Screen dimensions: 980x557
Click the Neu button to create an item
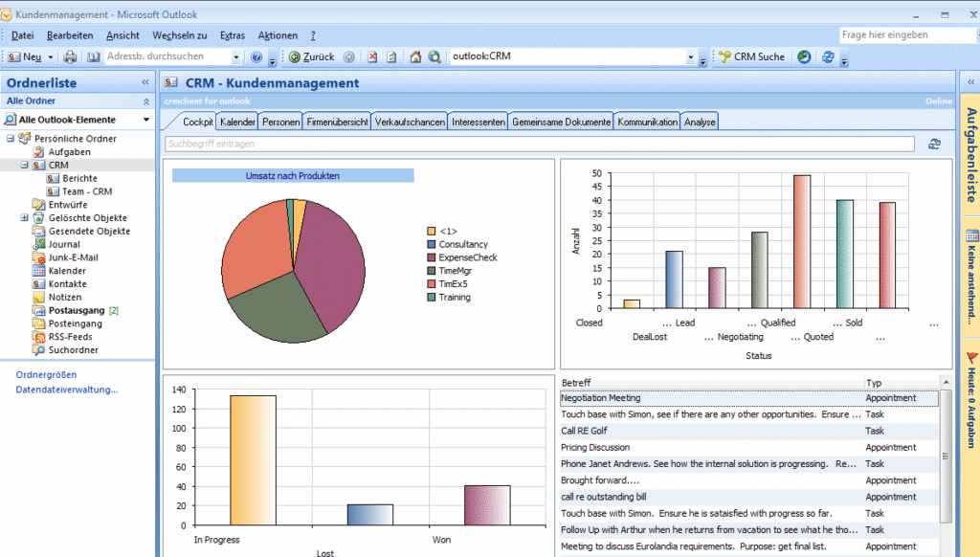25,56
